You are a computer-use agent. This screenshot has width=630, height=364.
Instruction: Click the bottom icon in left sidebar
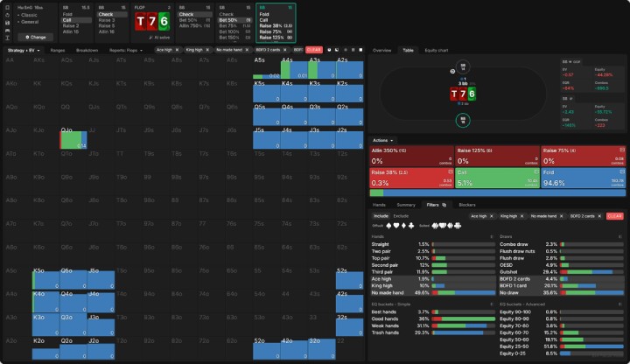(7, 38)
